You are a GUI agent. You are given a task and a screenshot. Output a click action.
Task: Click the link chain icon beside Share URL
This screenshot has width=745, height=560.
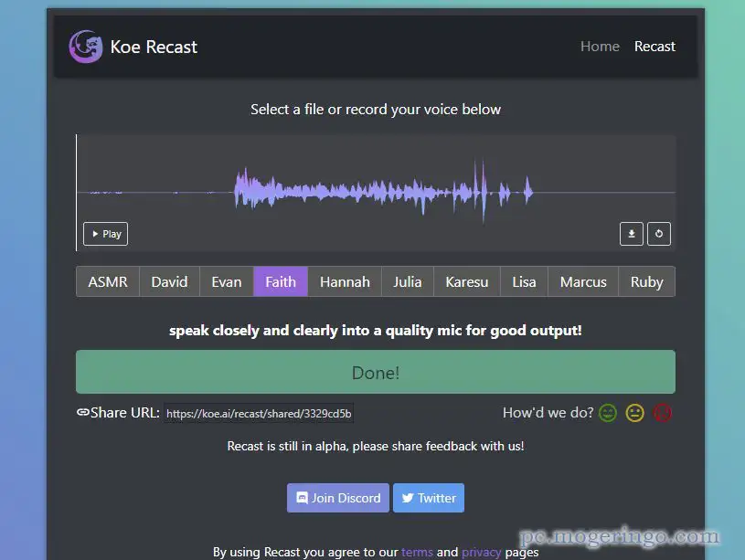click(82, 412)
